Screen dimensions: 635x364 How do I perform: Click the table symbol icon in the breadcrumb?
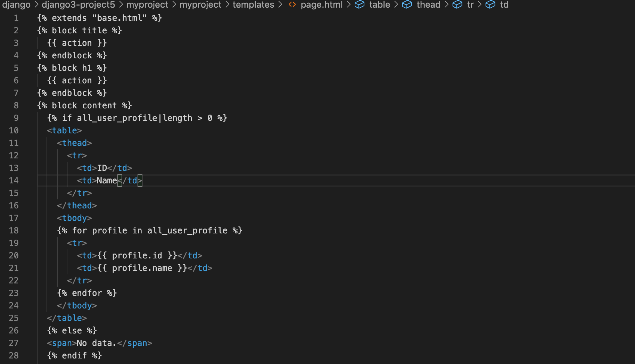[360, 5]
